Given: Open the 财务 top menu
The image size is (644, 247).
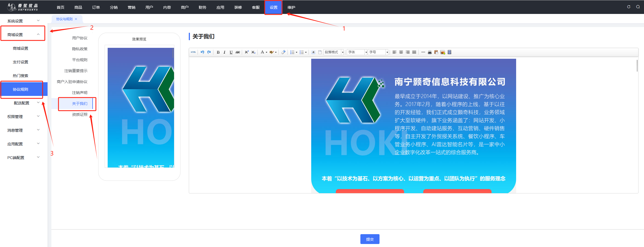Looking at the screenshot, I should (202, 7).
